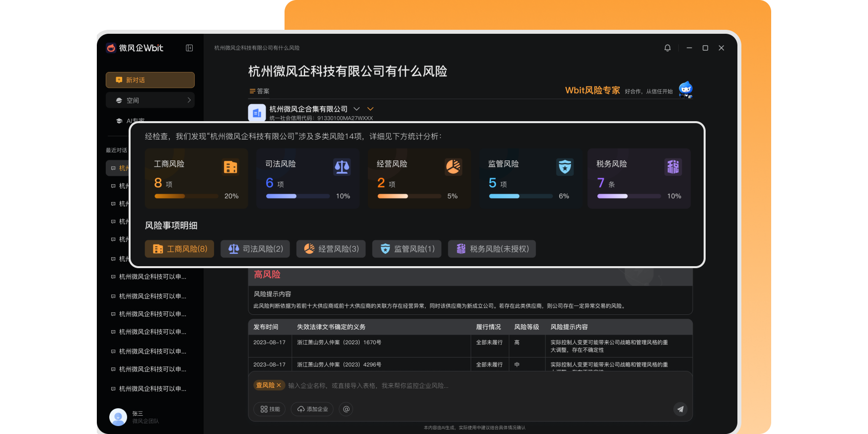Send the message with the paper plane icon
Viewport: 868px width, 434px height.
pyautogui.click(x=680, y=409)
